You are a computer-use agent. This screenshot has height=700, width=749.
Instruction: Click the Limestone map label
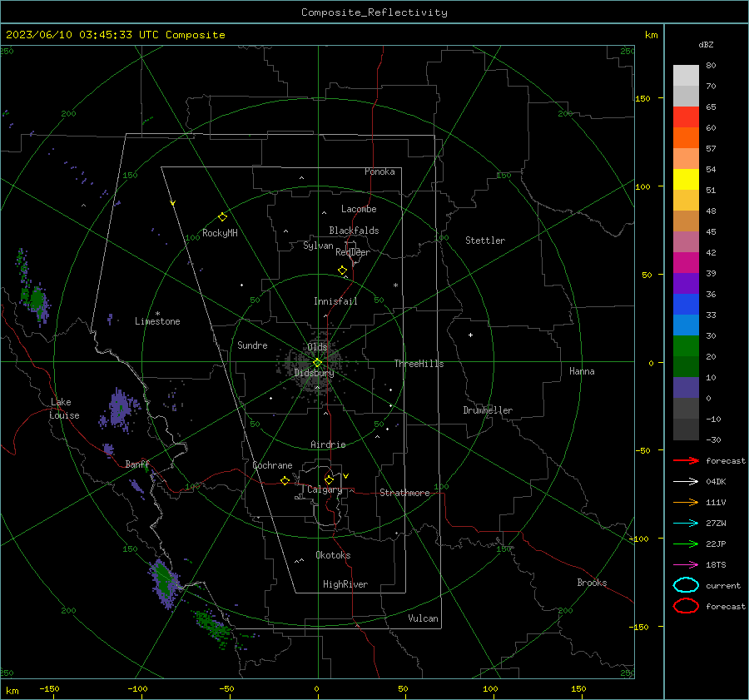tap(157, 321)
